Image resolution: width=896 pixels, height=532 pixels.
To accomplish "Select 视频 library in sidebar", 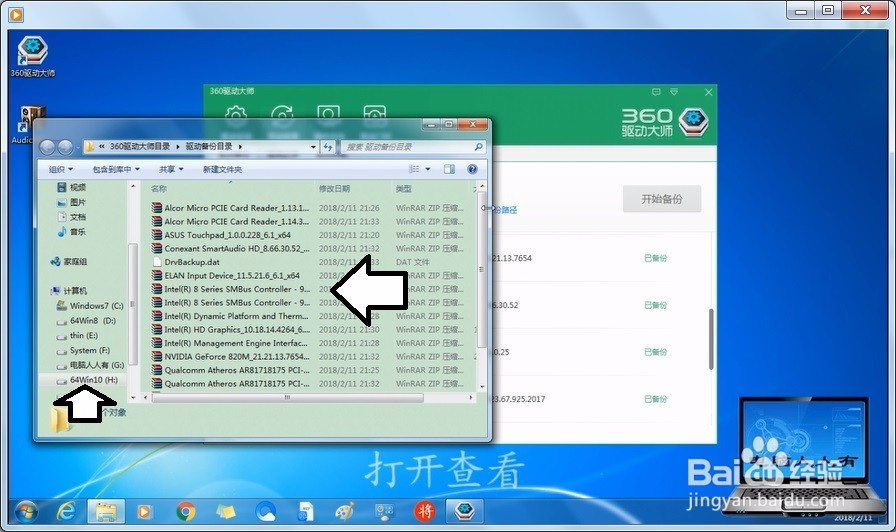I will [x=71, y=187].
